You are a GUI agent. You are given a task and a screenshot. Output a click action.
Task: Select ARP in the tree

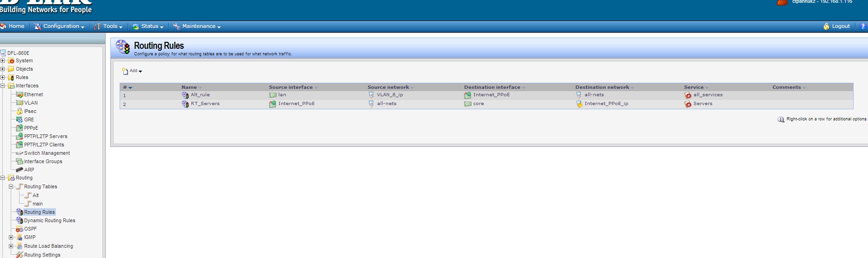point(29,170)
